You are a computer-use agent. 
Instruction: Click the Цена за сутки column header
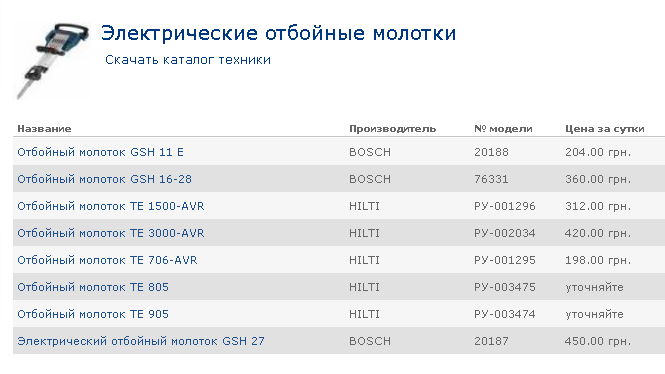pos(604,128)
